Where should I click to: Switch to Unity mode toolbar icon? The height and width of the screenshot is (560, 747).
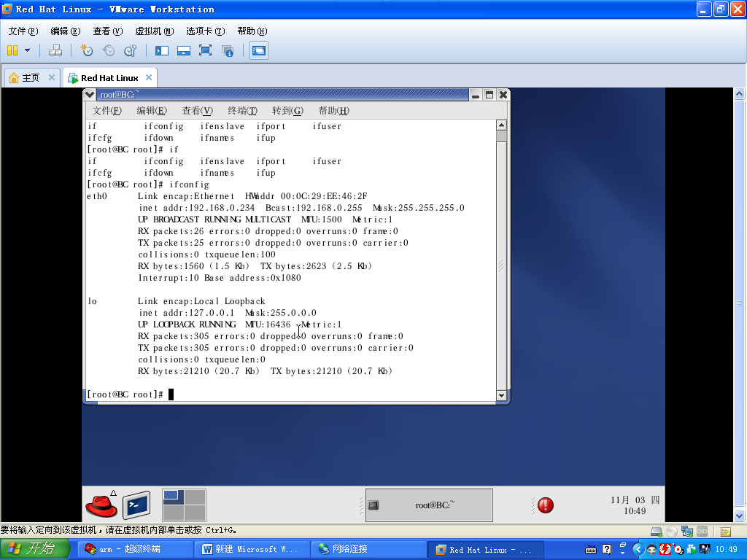tap(228, 50)
